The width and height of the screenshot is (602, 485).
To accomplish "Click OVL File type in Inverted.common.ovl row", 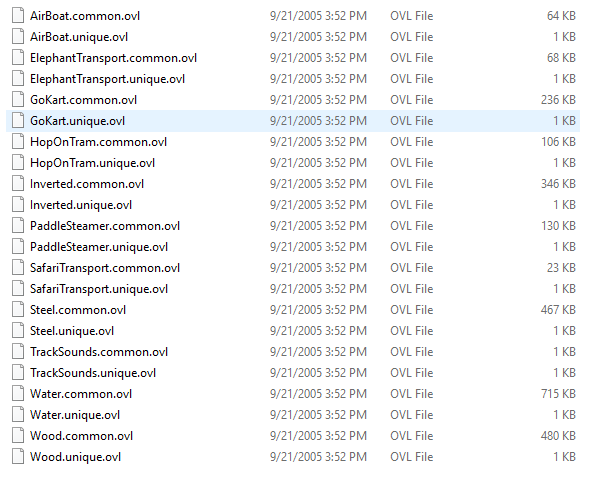I will (x=412, y=184).
